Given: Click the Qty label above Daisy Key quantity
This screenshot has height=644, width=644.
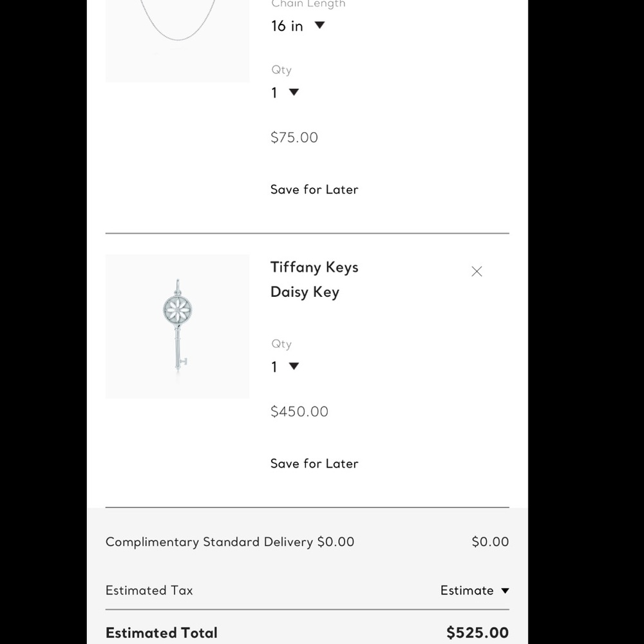Looking at the screenshot, I should pos(281,344).
